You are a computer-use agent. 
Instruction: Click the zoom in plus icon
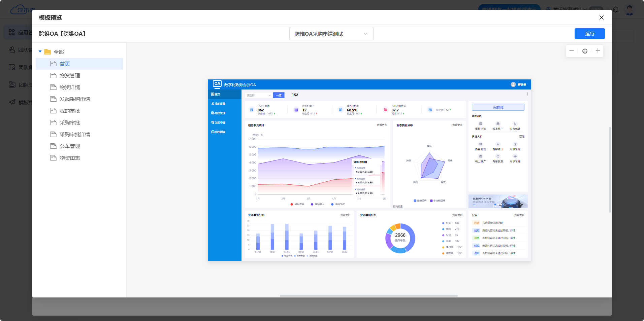[598, 51]
